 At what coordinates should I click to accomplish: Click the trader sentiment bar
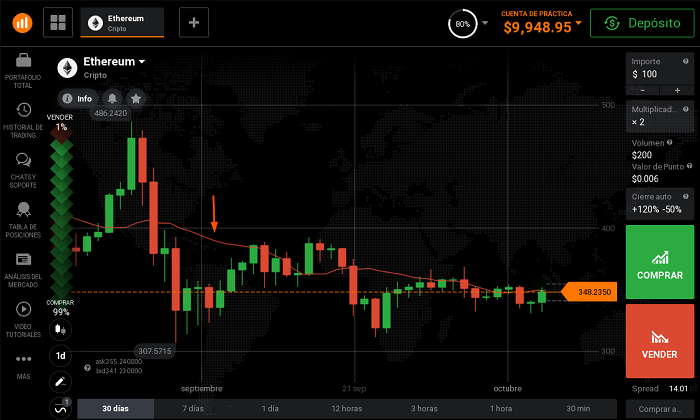tap(61, 215)
